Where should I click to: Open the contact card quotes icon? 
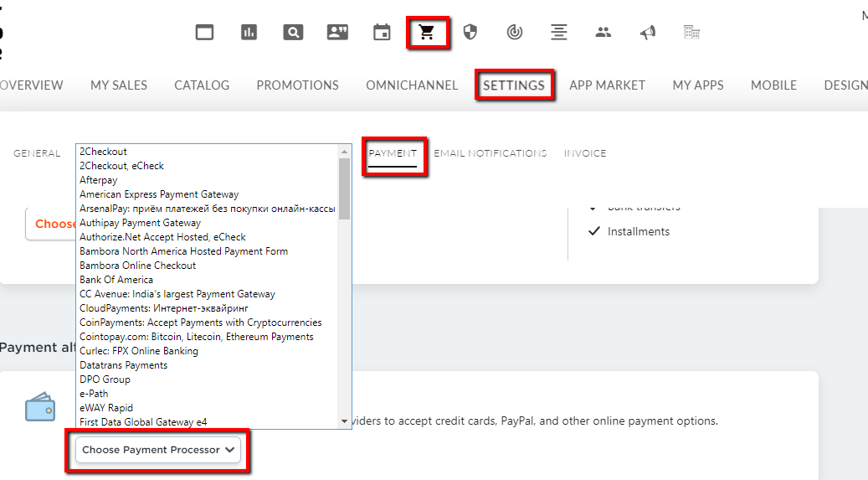[337, 33]
